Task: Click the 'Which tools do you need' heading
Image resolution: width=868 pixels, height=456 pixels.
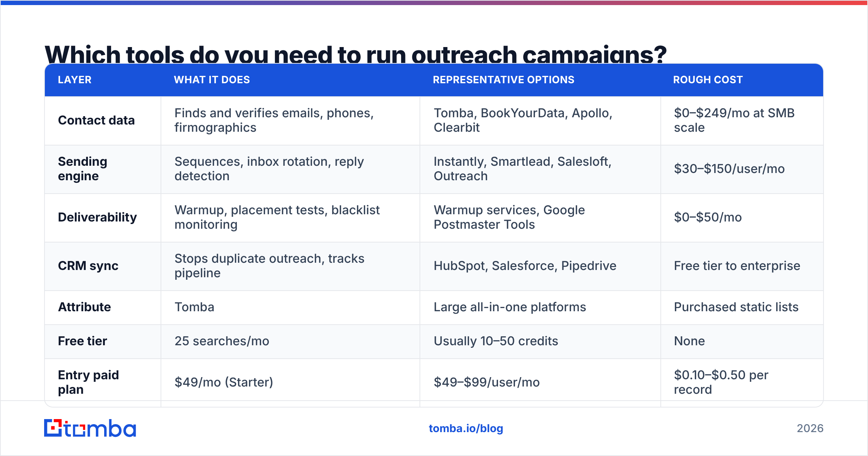Action: pyautogui.click(x=356, y=54)
